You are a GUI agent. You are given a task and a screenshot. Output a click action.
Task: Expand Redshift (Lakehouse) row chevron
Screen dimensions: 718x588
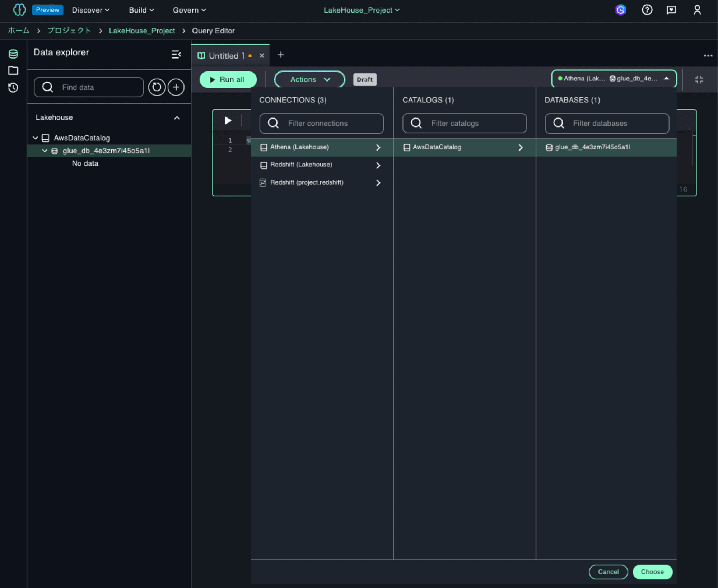click(378, 165)
